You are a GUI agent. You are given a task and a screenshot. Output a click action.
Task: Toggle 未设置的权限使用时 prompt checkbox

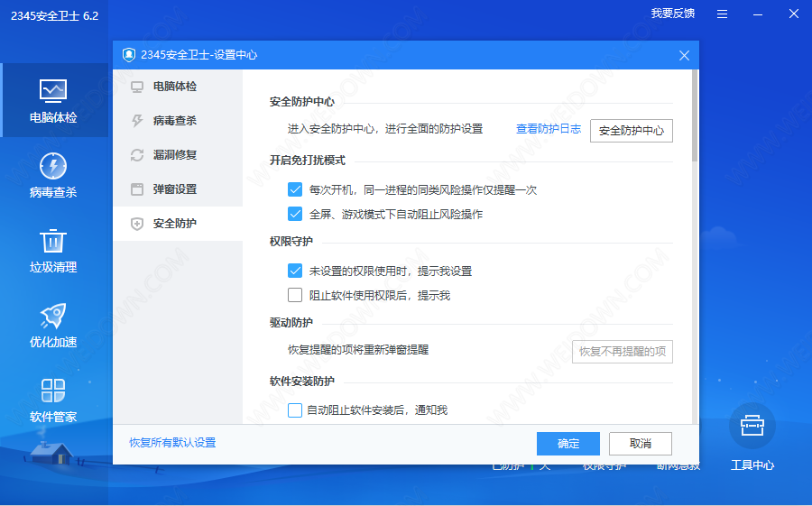294,271
